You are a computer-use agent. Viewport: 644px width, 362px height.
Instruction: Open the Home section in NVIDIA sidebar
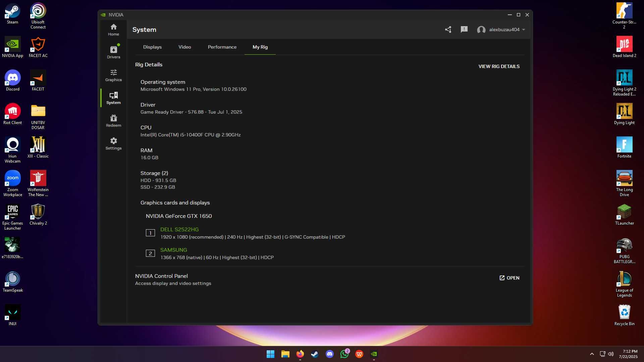click(113, 29)
